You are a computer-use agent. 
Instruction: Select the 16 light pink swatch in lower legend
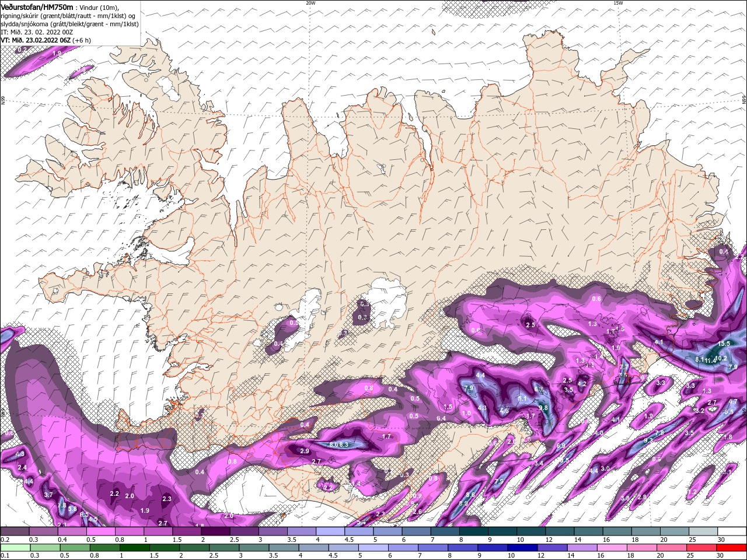pos(612,548)
